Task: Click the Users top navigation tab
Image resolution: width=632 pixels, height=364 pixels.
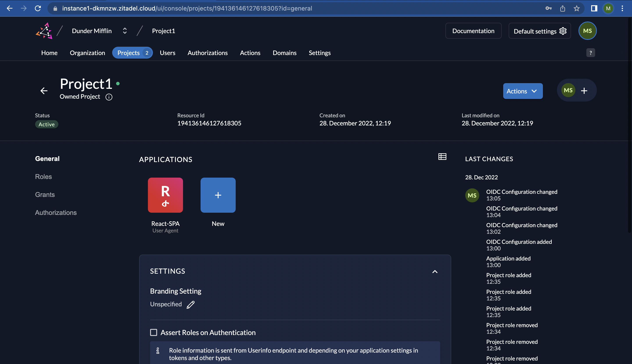Action: click(167, 53)
